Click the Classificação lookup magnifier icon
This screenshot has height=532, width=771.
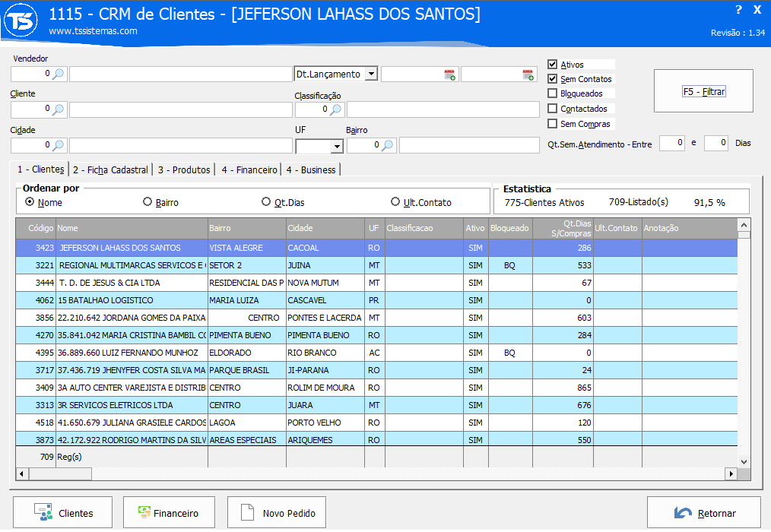(x=335, y=109)
